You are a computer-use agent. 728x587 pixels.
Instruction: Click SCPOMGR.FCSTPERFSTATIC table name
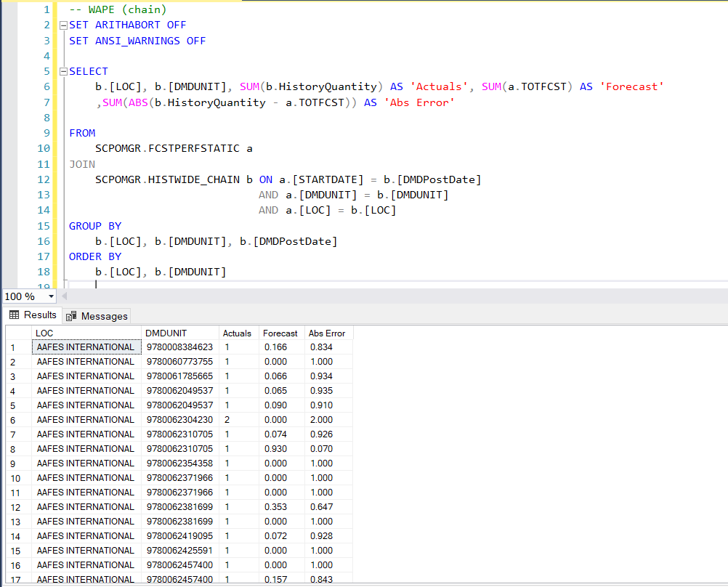[167, 149]
